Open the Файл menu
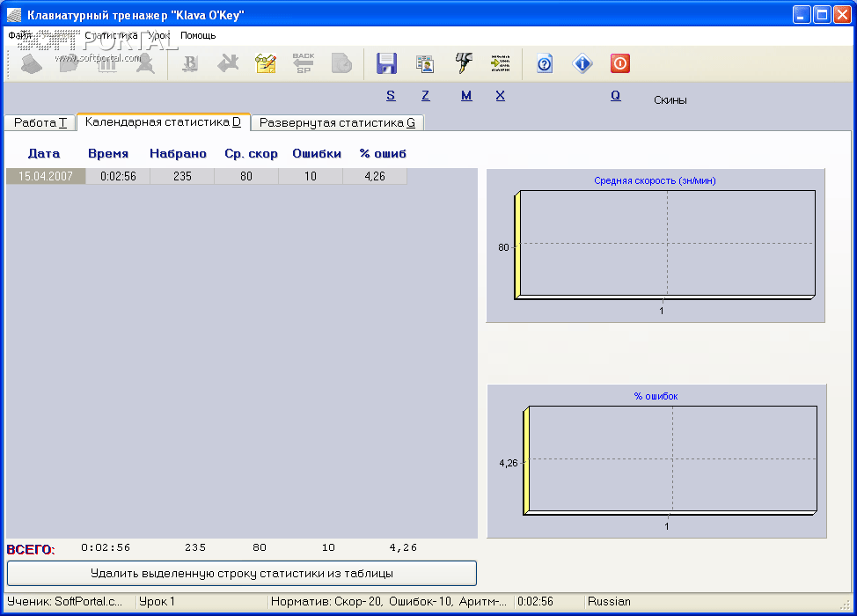The image size is (857, 616). [19, 35]
